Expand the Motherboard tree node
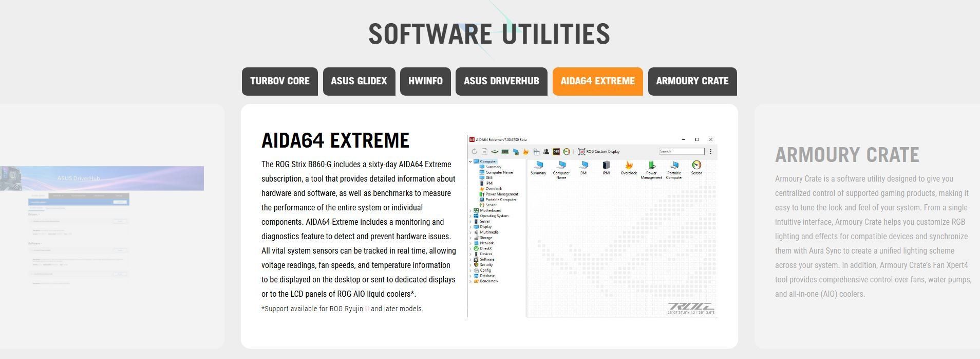 470,210
